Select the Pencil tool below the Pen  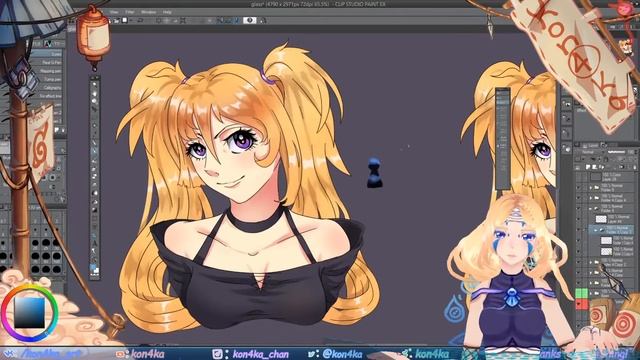(x=94, y=161)
